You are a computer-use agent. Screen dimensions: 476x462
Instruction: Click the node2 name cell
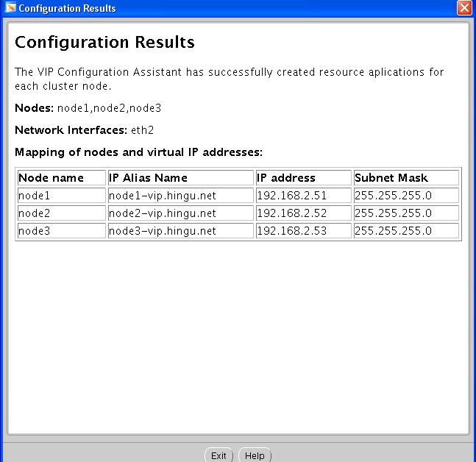61,213
